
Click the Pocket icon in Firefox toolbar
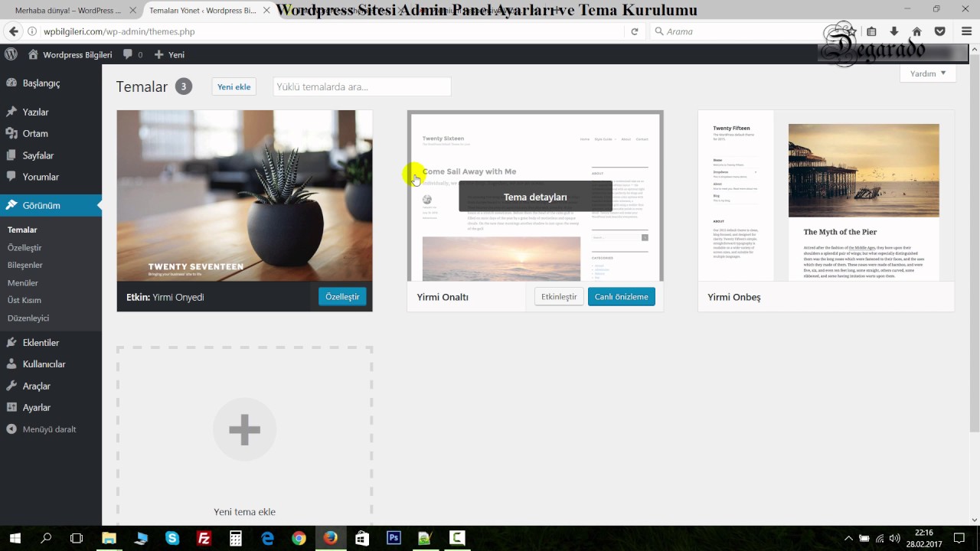click(x=939, y=31)
